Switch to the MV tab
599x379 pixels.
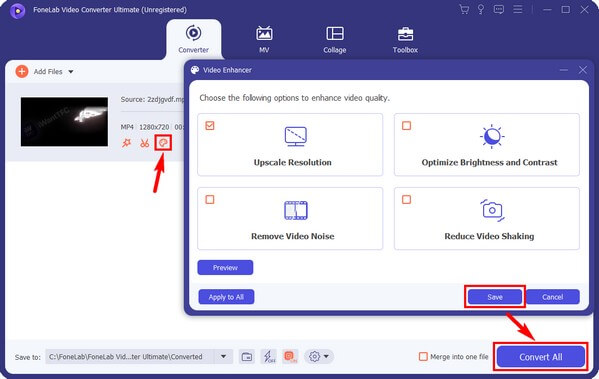point(264,39)
